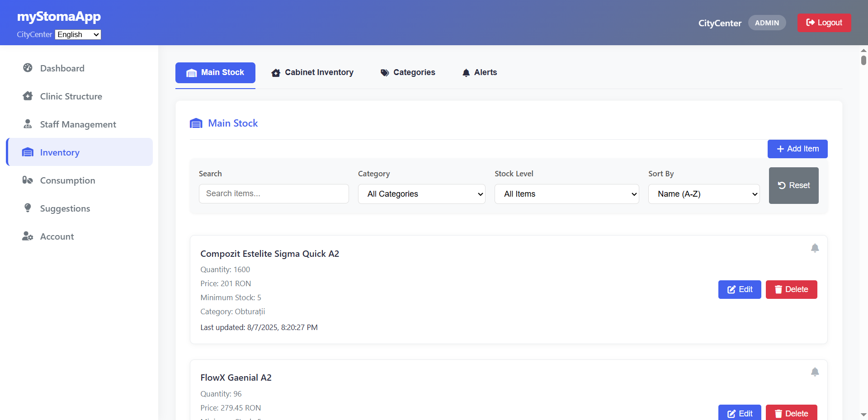The width and height of the screenshot is (868, 420).
Task: Delete the FlowX Gaenial A2 item
Action: (792, 413)
